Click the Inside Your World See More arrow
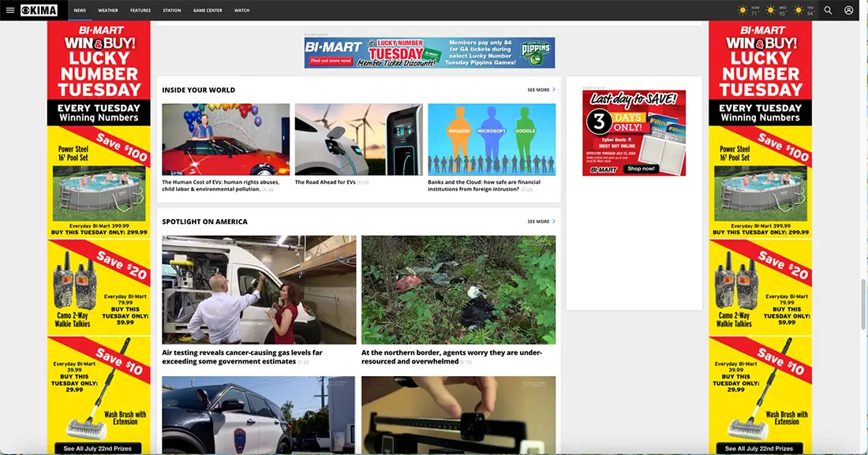868x455 pixels. click(x=554, y=90)
